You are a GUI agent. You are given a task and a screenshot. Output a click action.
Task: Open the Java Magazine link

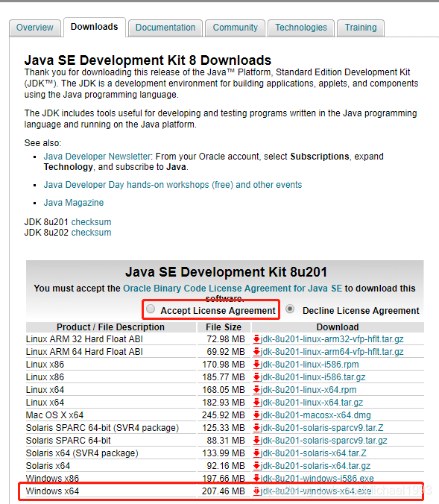tap(74, 203)
